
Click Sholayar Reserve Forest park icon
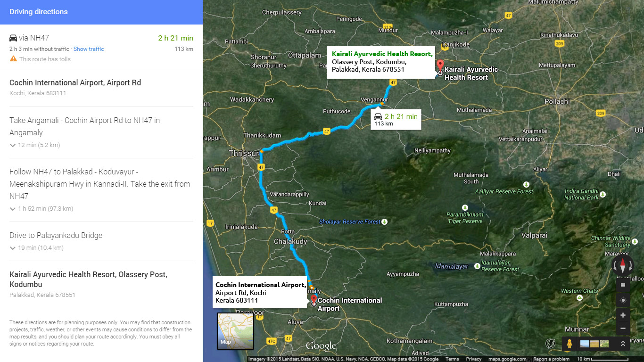[385, 222]
